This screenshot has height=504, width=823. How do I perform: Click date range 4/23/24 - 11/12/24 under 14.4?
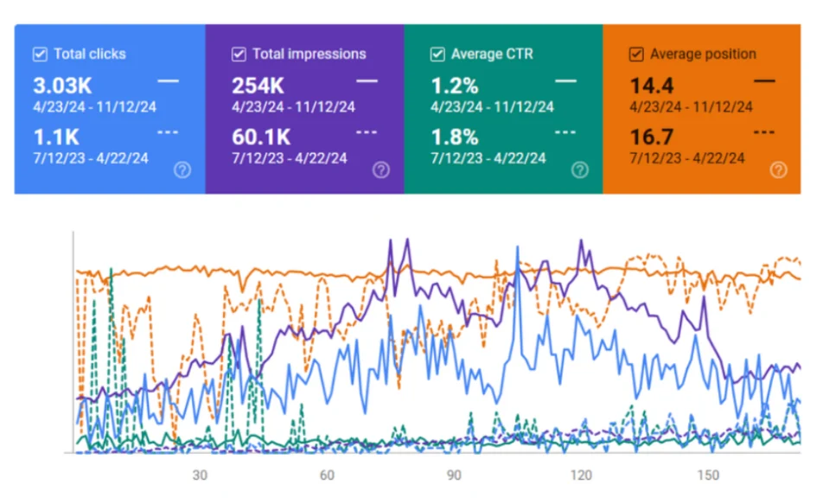pyautogui.click(x=691, y=107)
